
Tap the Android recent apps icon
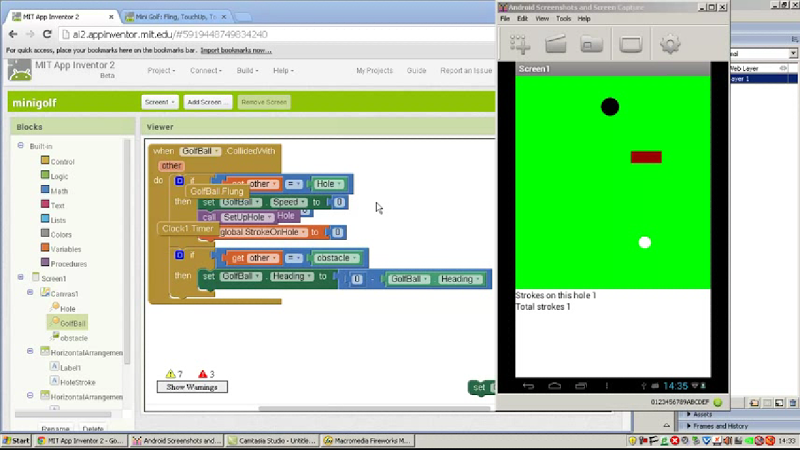click(581, 386)
